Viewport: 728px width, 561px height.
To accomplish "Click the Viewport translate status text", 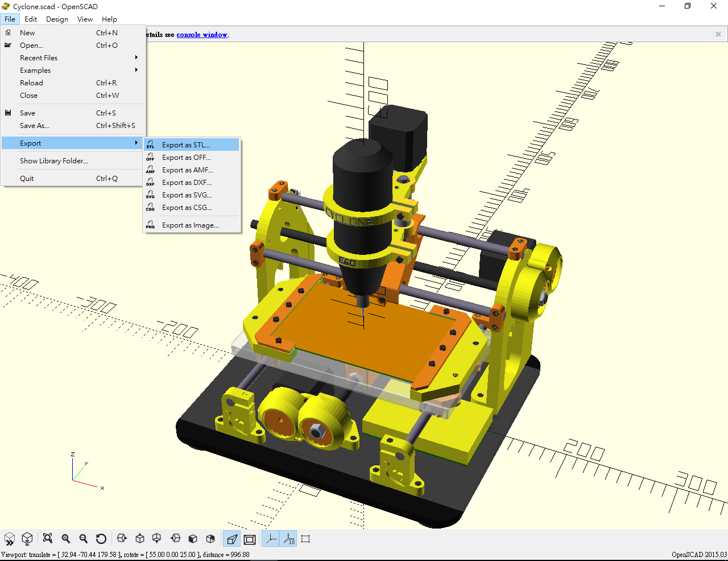I will click(x=125, y=554).
